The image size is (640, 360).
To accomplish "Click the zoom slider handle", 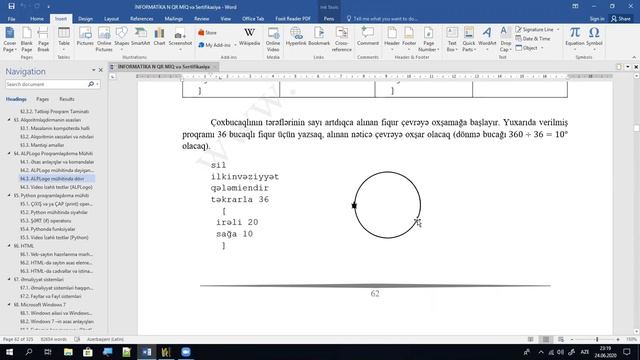I will 597,339.
